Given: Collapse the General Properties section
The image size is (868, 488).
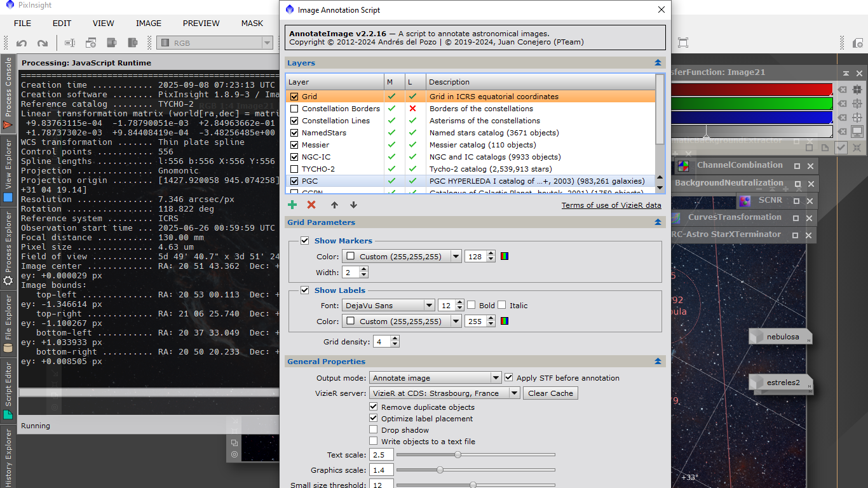Looking at the screenshot, I should pyautogui.click(x=658, y=362).
